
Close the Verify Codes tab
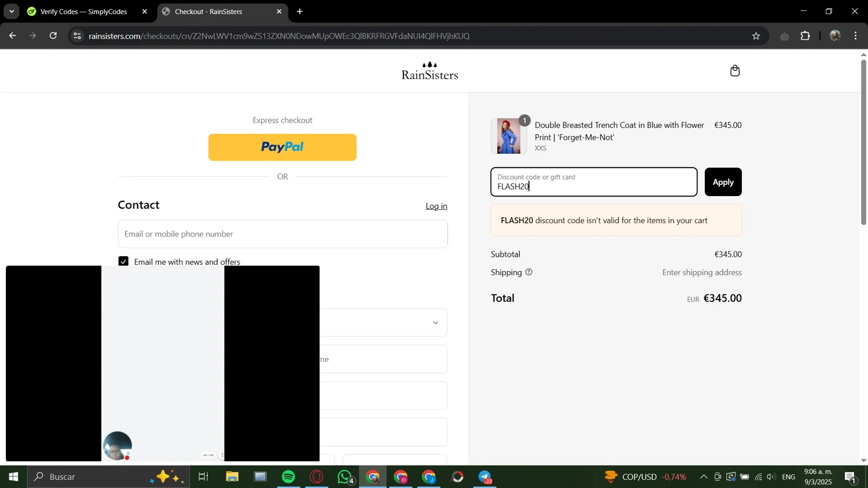point(145,12)
